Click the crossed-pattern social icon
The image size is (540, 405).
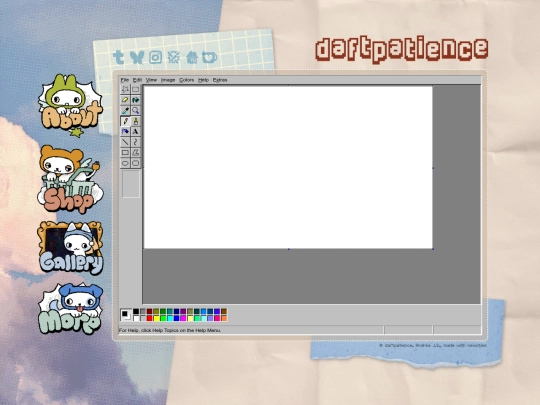(174, 57)
